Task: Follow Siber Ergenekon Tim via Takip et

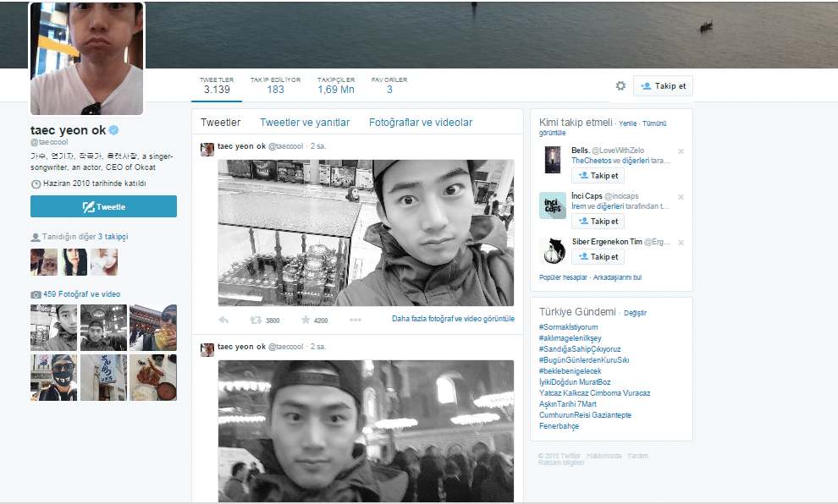Action: 598,256
